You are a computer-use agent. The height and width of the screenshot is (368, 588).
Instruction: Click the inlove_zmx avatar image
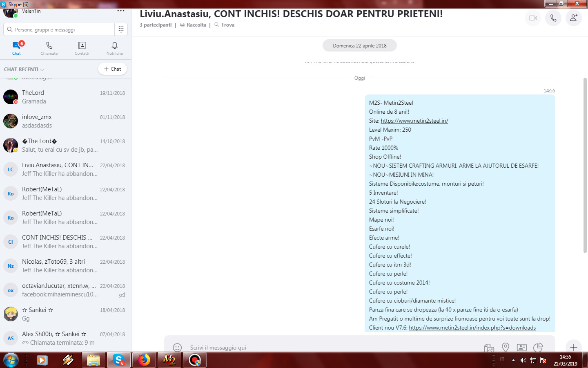(11, 121)
